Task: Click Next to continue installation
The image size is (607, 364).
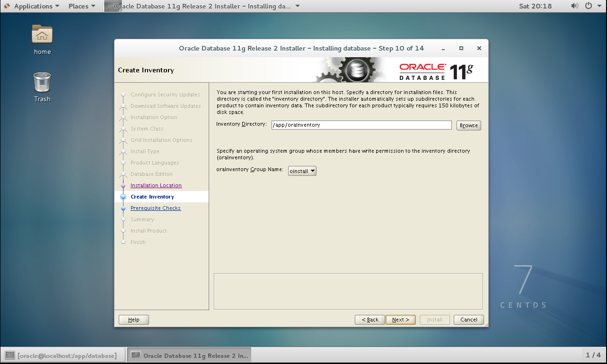Action: click(x=400, y=320)
